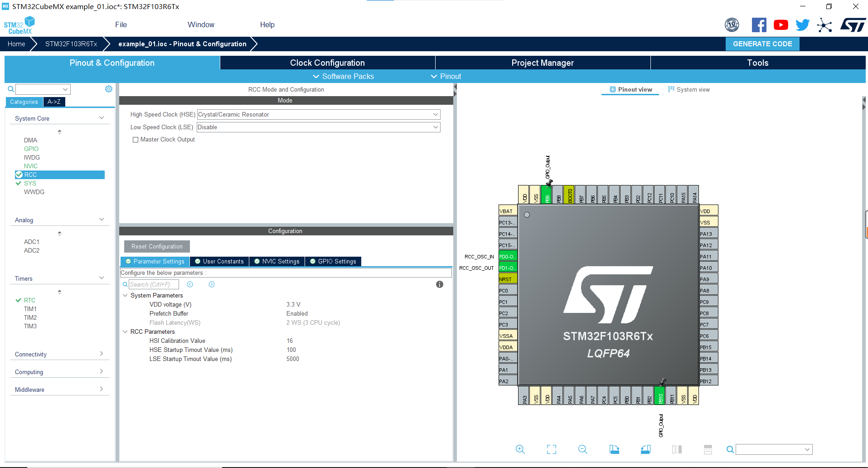Select the green PB10 GPIO_Output pin

[660, 395]
